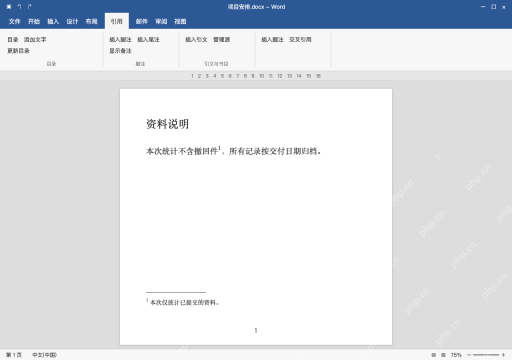Open the 文件 tab
The image size is (512, 360).
pos(15,21)
